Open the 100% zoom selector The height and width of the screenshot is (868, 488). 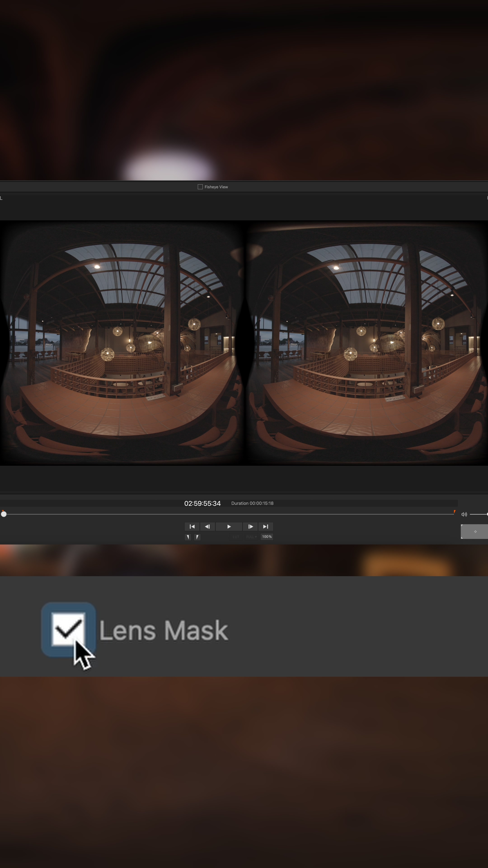click(267, 537)
